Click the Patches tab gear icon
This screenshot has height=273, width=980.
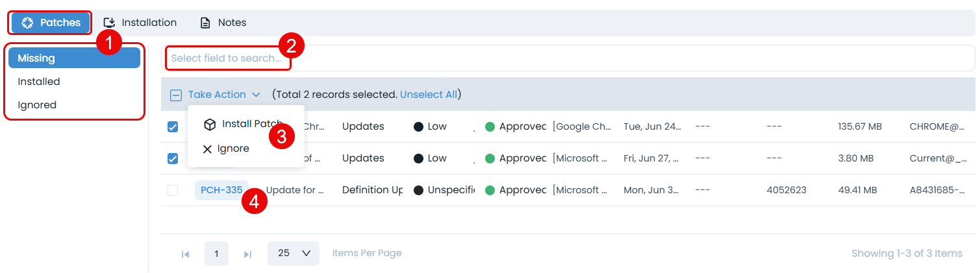(x=27, y=23)
